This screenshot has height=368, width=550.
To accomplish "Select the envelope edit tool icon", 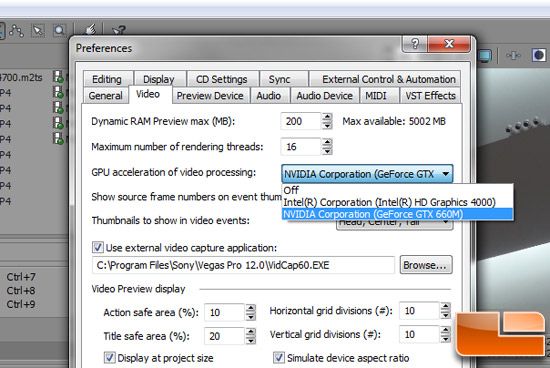I will 16,31.
